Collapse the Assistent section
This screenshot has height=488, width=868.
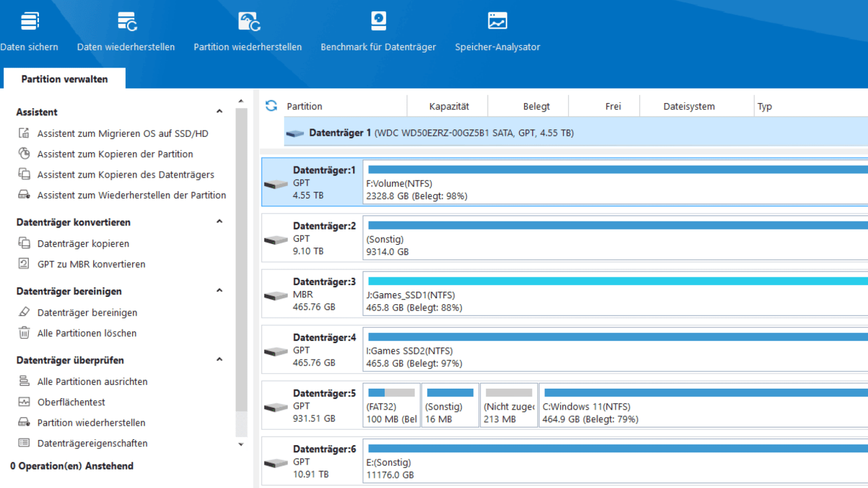pos(219,112)
